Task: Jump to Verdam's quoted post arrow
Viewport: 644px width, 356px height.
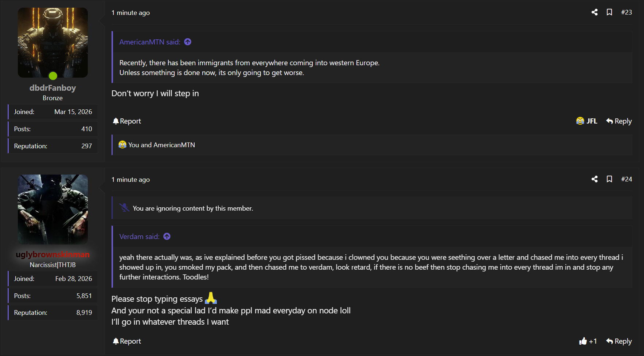Action: click(167, 236)
